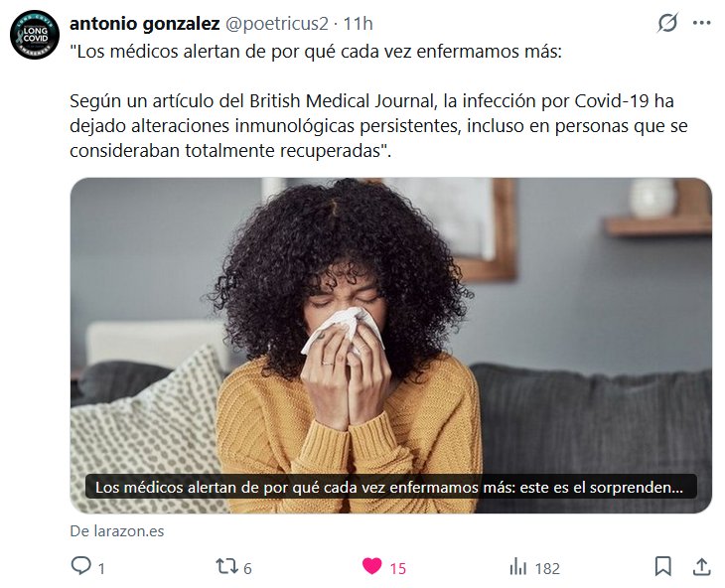Open antonio gonzalez display name link

click(145, 24)
